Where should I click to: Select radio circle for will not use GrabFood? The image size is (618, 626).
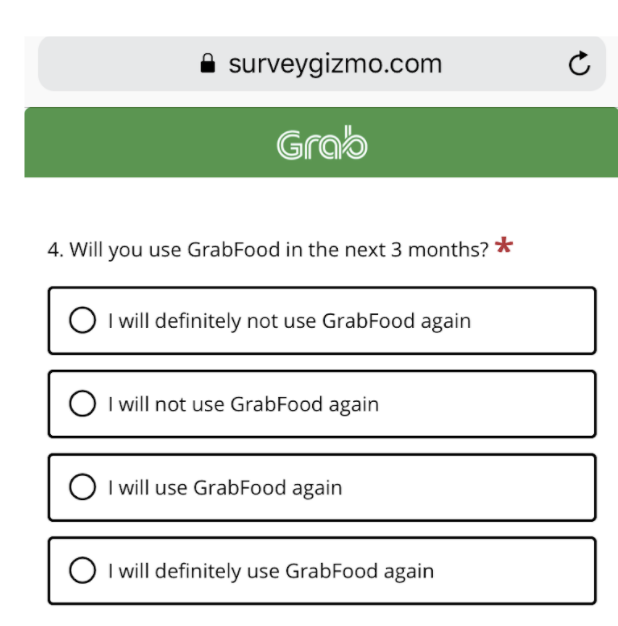pos(82,403)
